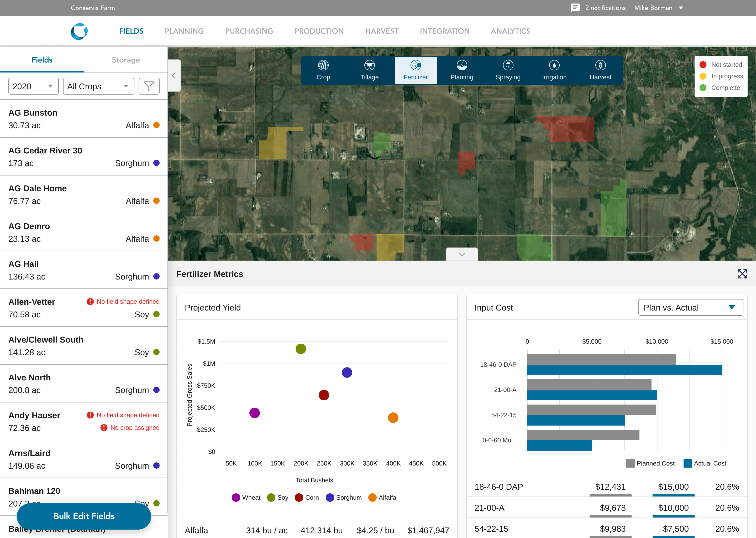Select the Planting map layer
Image resolution: width=756 pixels, height=538 pixels.
click(462, 70)
